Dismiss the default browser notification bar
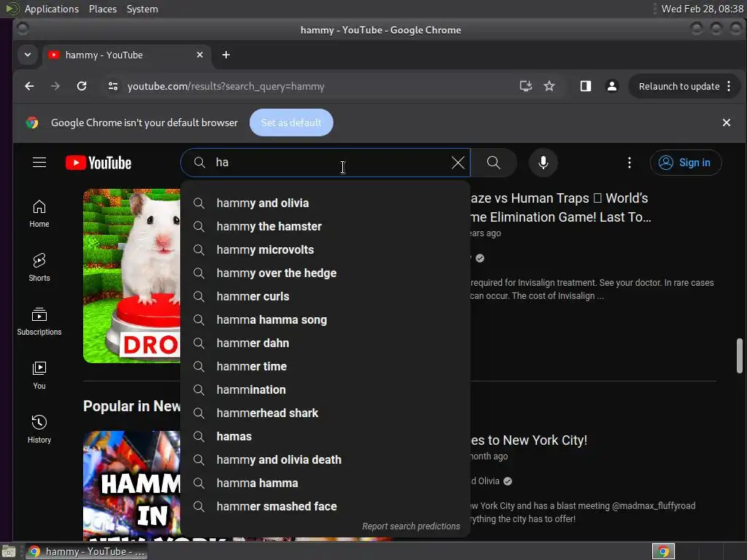The height and width of the screenshot is (560, 747). pyautogui.click(x=726, y=122)
